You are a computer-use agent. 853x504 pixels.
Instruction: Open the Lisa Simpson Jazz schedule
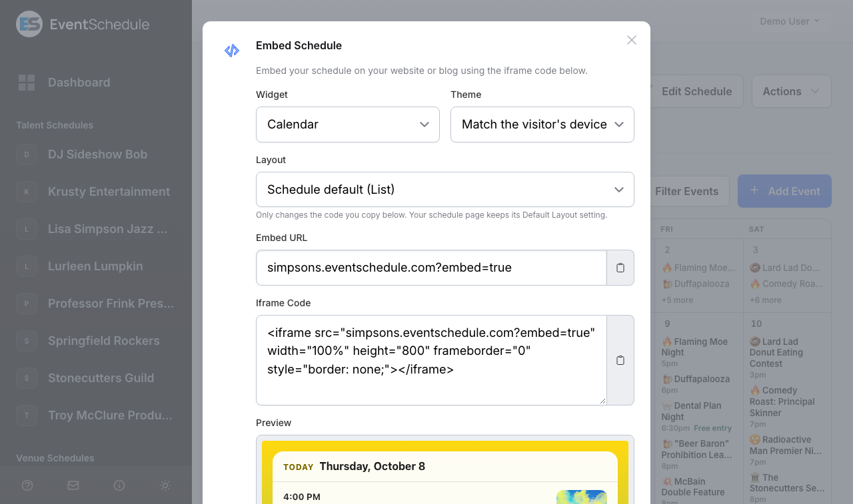[108, 229]
